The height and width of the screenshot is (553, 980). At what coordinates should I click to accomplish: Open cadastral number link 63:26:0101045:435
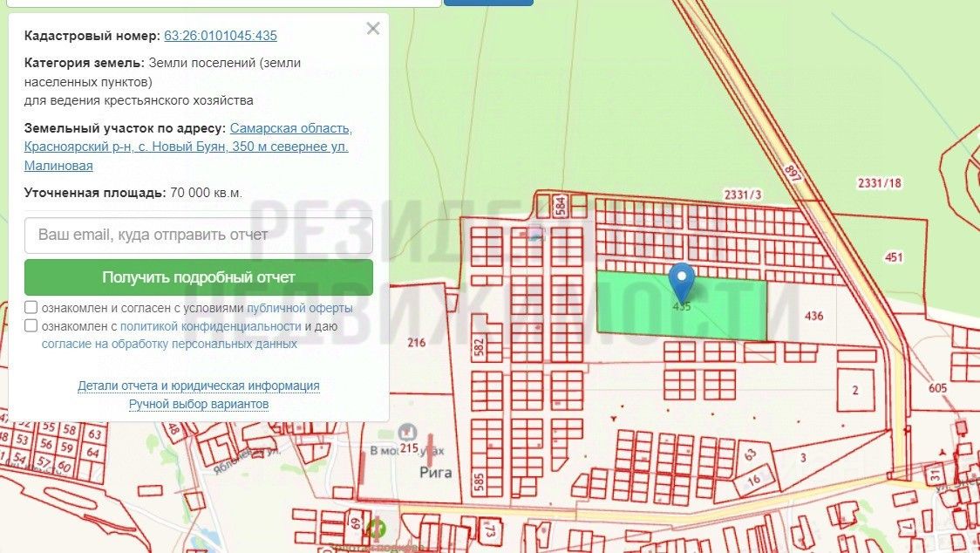click(x=220, y=36)
